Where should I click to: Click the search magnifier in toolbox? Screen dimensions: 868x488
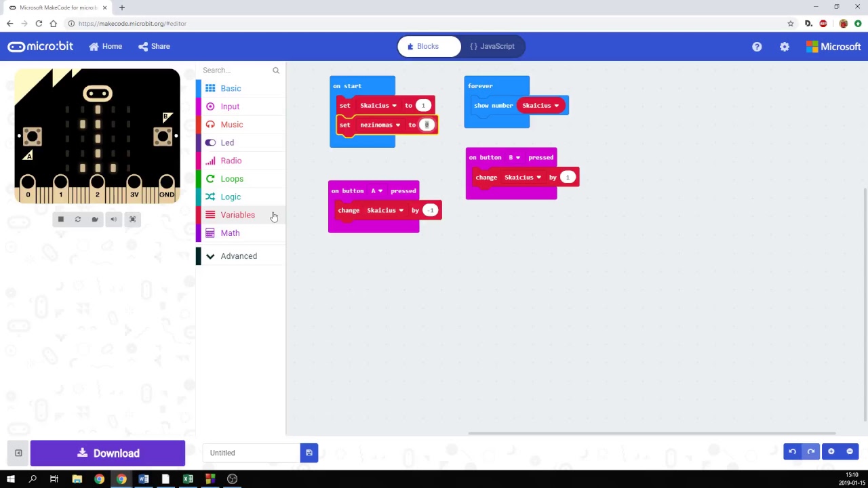click(276, 70)
